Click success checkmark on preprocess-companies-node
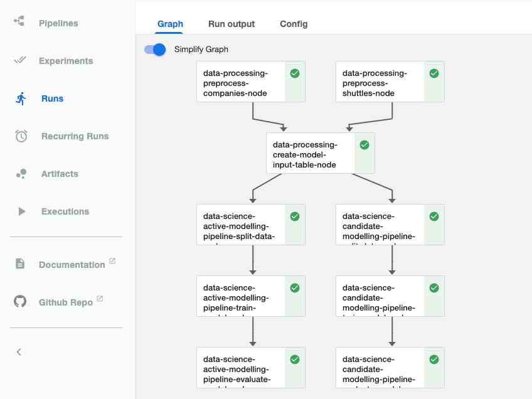 click(295, 73)
